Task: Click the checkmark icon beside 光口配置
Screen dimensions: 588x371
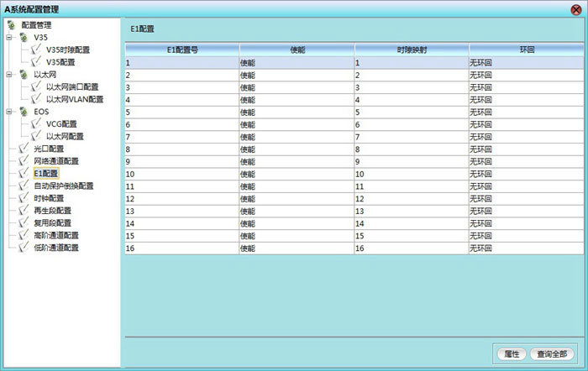Action: (x=24, y=149)
